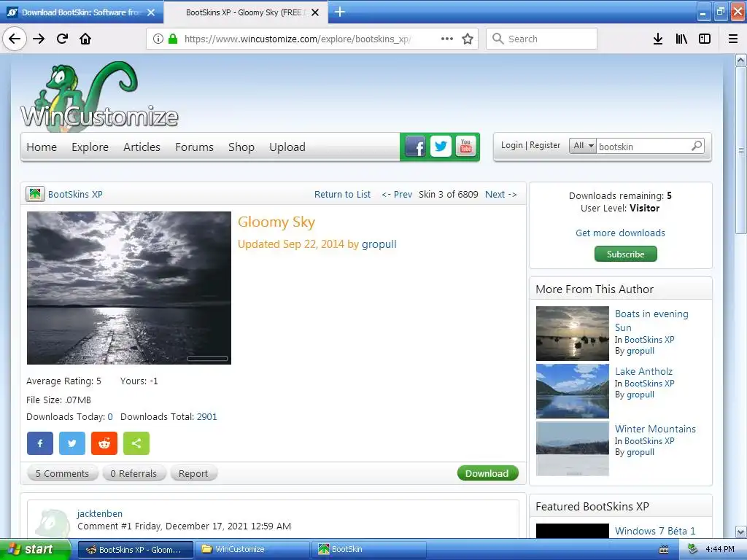Open Winter Mountains thumbnail
Image resolution: width=747 pixels, height=560 pixels.
[573, 448]
